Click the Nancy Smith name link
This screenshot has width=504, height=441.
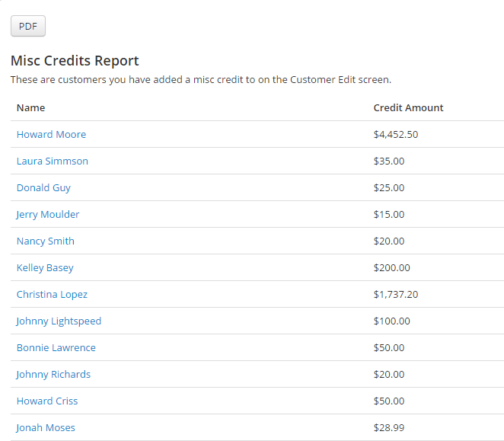[x=46, y=241]
